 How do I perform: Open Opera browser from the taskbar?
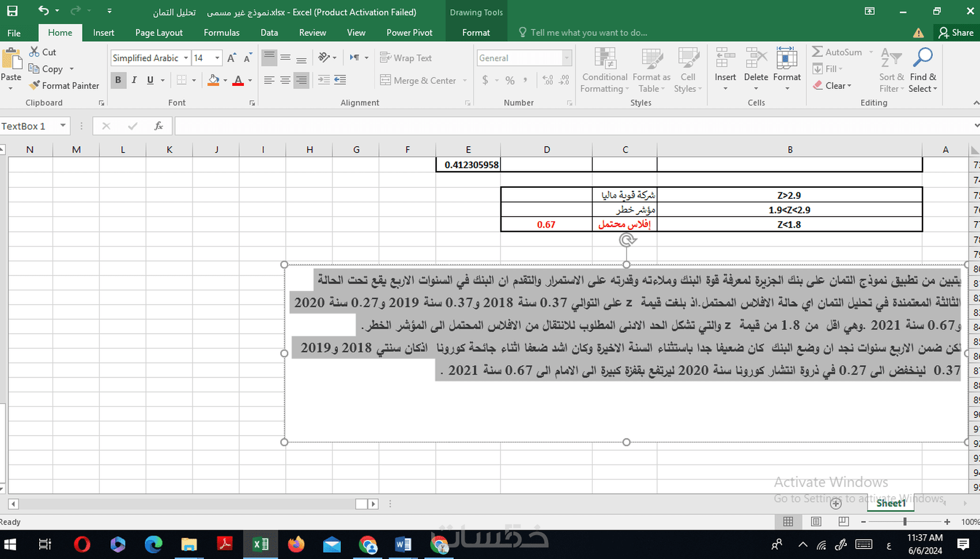(x=82, y=544)
